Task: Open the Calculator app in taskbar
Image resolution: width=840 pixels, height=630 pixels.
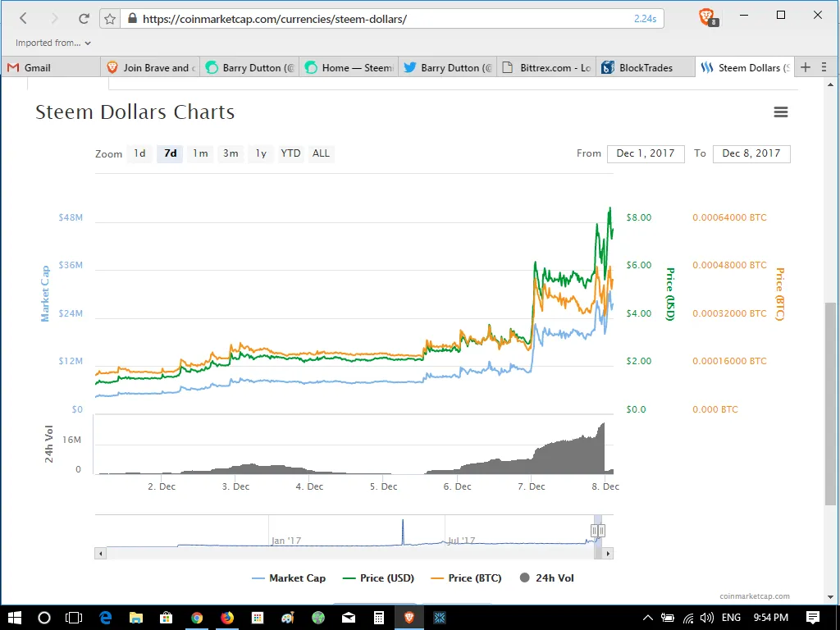Action: pos(379,618)
